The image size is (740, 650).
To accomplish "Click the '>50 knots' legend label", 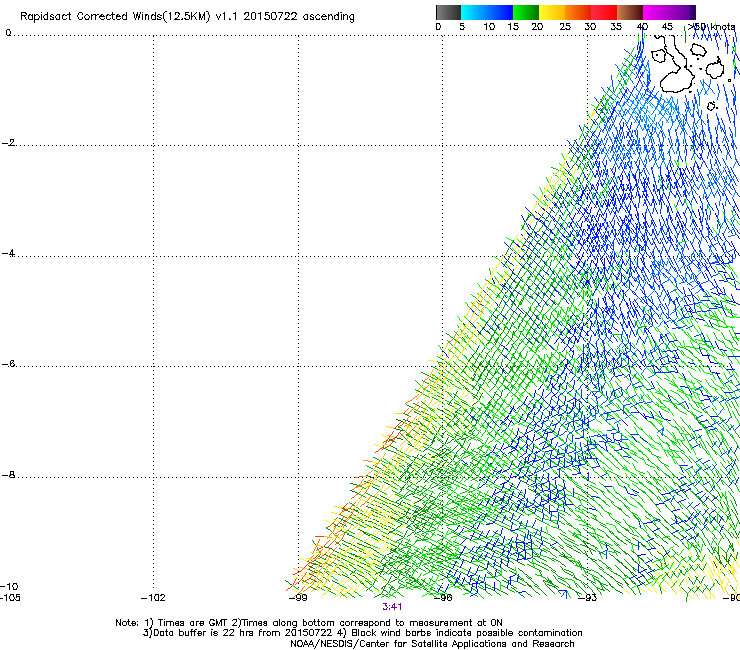I will pos(712,27).
